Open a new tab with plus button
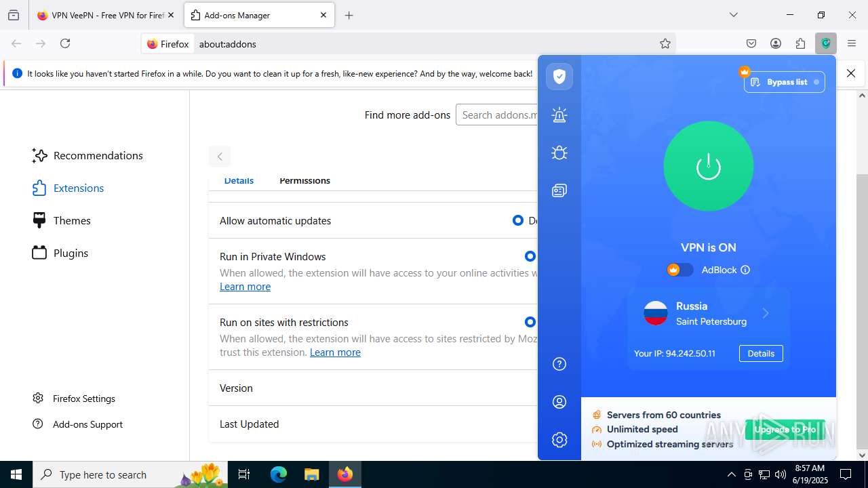The height and width of the screenshot is (488, 868). [x=349, y=15]
